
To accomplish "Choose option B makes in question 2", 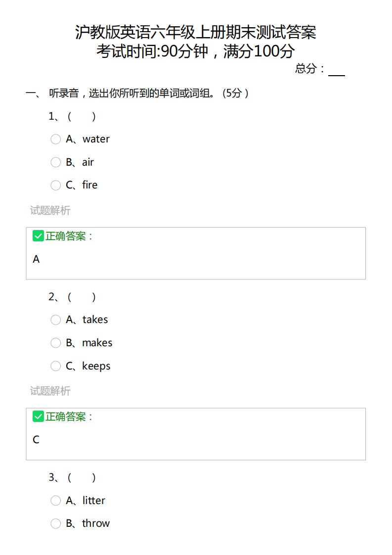I will pos(55,343).
